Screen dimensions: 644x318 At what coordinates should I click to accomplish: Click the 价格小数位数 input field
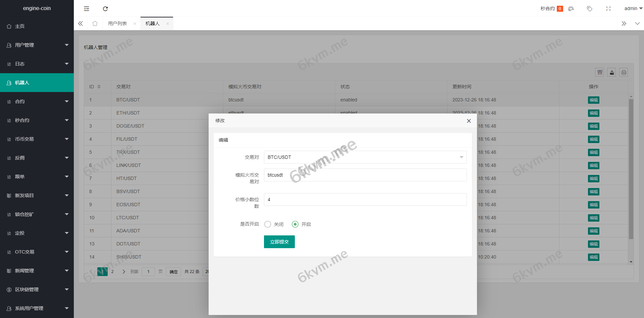coord(365,199)
